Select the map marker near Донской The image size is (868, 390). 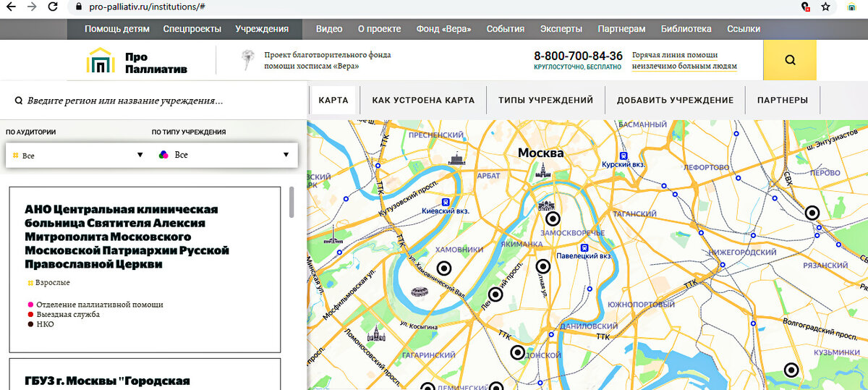coord(517,352)
